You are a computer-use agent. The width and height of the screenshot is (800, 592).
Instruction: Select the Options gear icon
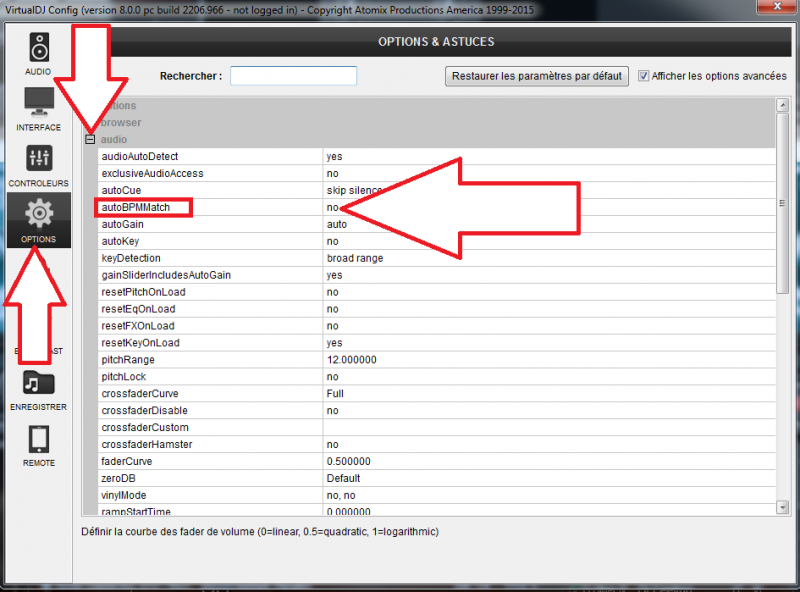[x=39, y=214]
